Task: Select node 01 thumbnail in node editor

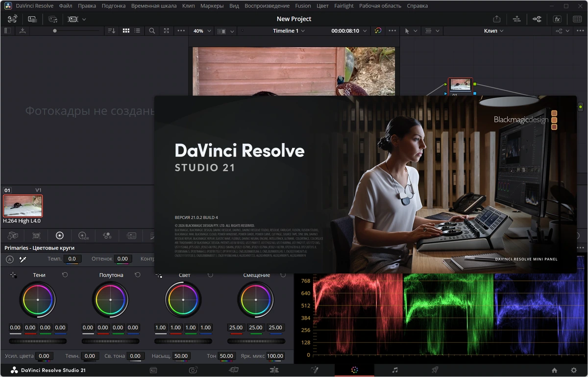Action: point(460,85)
